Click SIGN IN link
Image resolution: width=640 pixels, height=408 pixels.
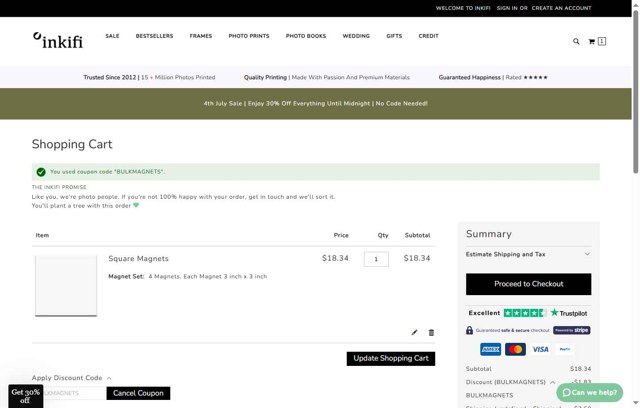pyautogui.click(x=507, y=8)
